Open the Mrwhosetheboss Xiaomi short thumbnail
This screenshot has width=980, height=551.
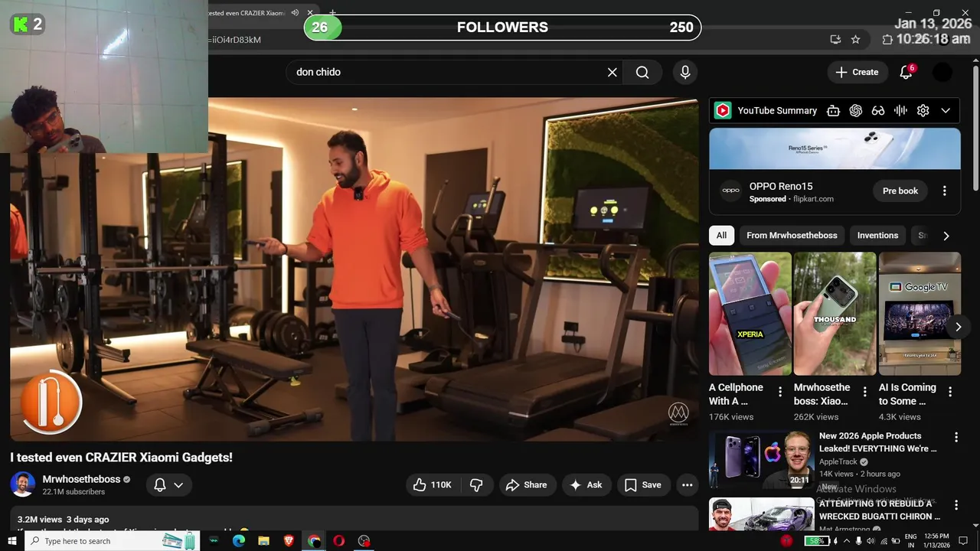(835, 314)
